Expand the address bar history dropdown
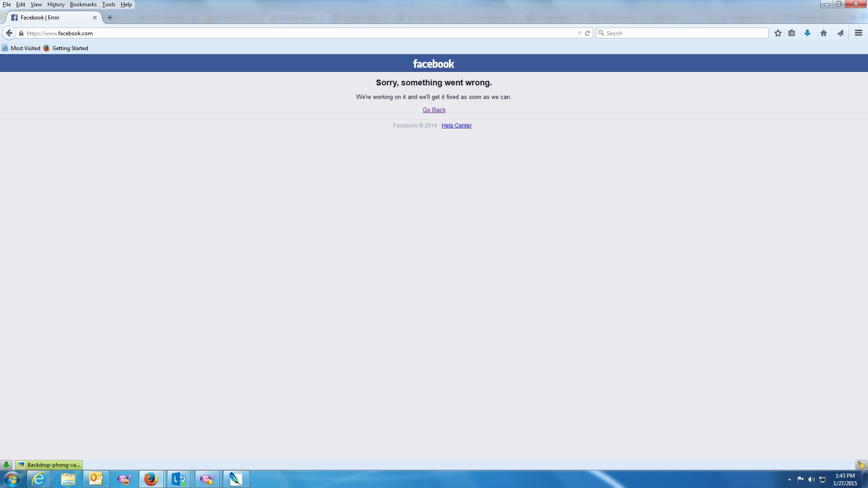868x488 pixels. click(x=580, y=33)
